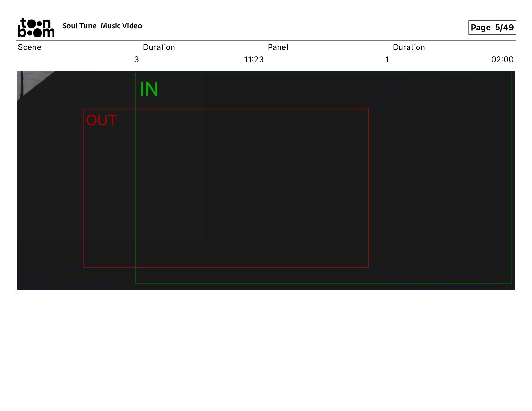
Task: Click the red 'OUT' camera label
Action: tap(101, 121)
